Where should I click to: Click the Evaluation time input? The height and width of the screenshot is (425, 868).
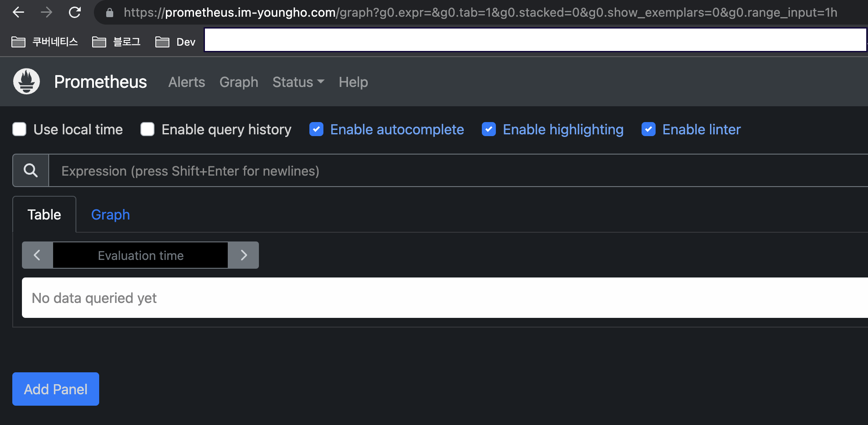pyautogui.click(x=140, y=255)
